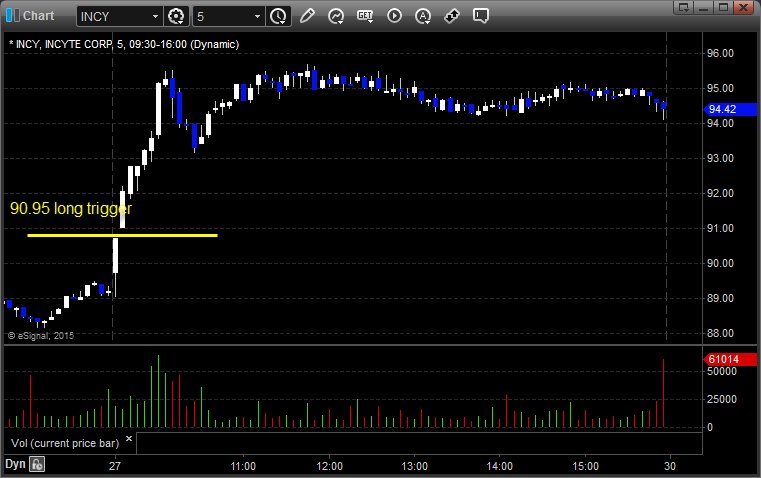Screen dimensions: 761x478
Task: Select the yellow trigger line
Action: pos(122,235)
